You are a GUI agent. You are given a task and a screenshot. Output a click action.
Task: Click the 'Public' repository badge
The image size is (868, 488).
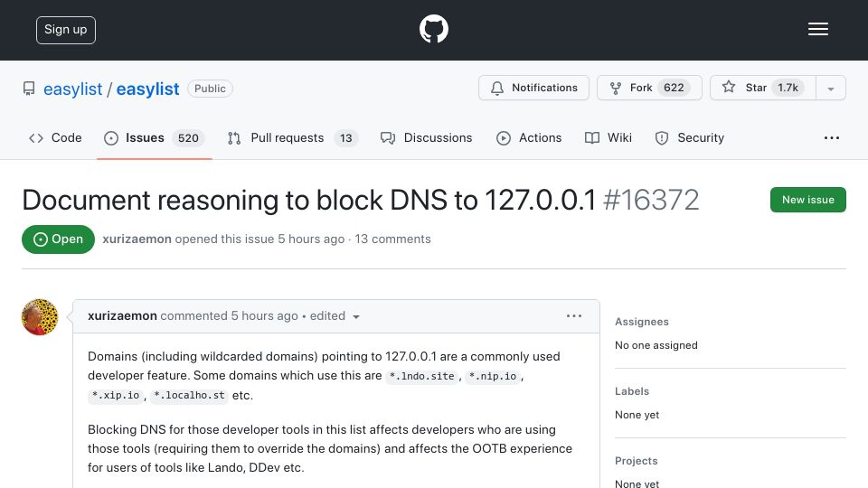tap(210, 89)
